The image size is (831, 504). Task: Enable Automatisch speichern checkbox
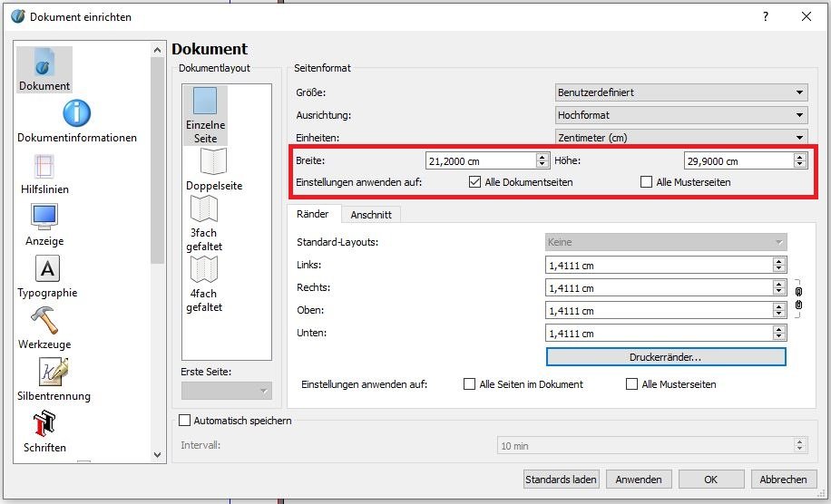pos(185,421)
